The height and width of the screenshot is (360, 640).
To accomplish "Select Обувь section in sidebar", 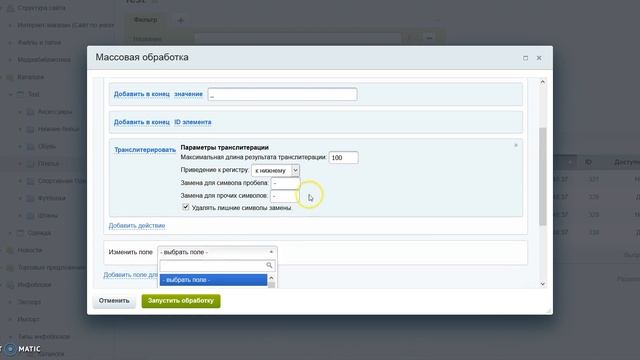I will pos(47,146).
